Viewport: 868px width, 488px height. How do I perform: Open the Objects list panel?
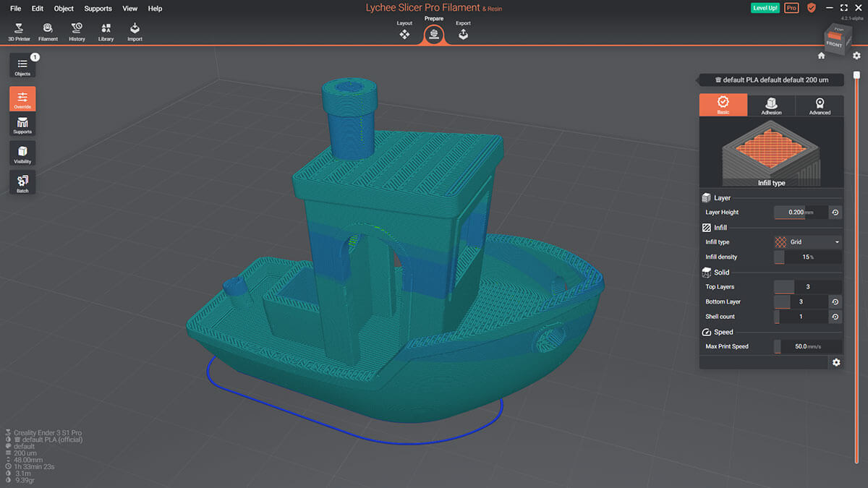click(x=22, y=66)
